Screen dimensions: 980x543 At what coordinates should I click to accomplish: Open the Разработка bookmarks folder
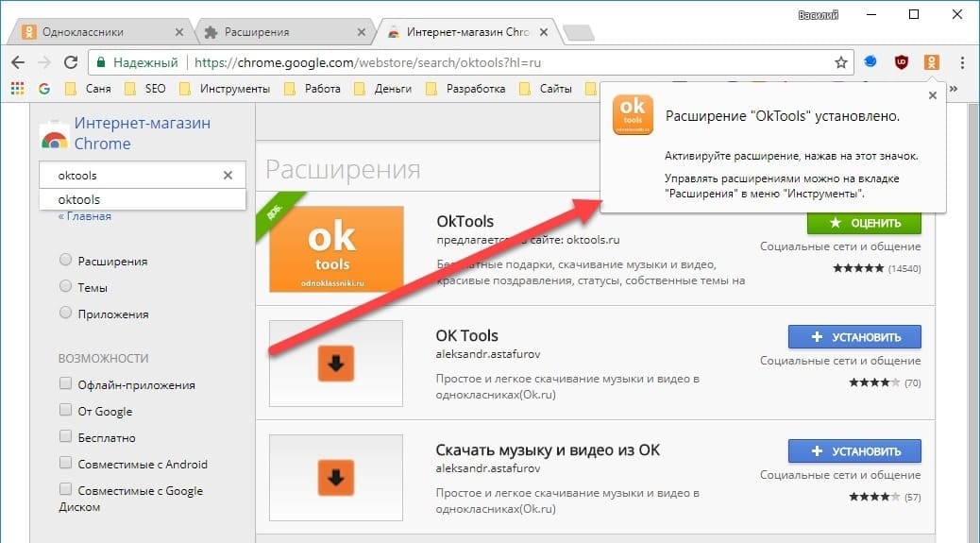(x=465, y=89)
